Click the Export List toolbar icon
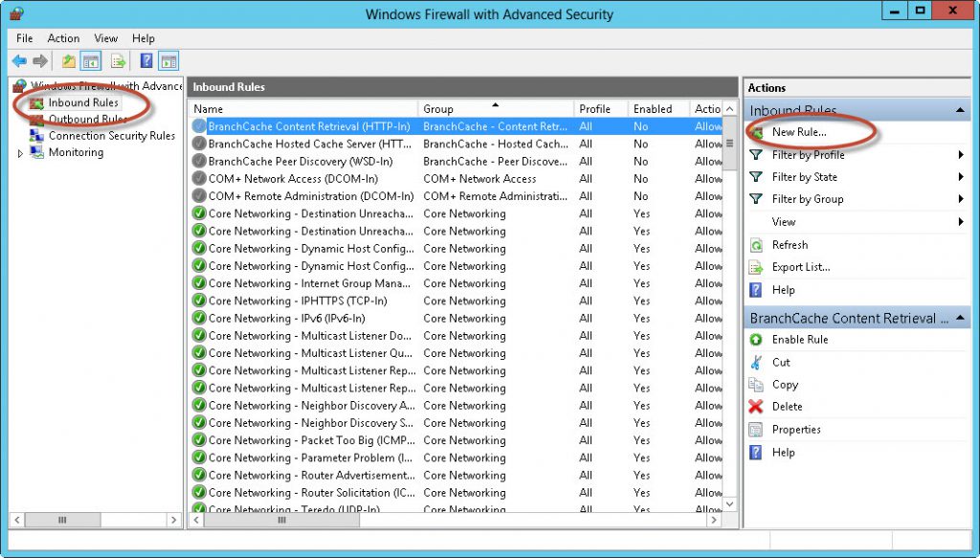This screenshot has height=558, width=980. 118,61
